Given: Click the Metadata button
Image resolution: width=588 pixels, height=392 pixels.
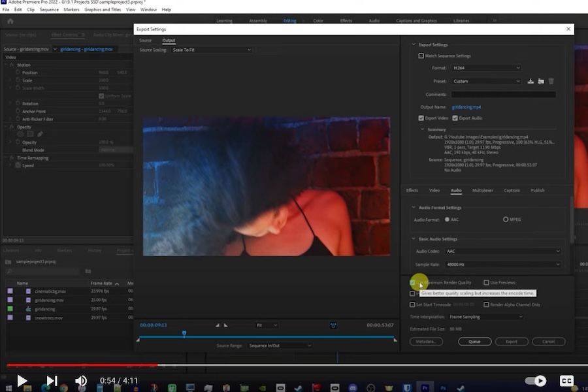Looking at the screenshot, I should (x=426, y=341).
